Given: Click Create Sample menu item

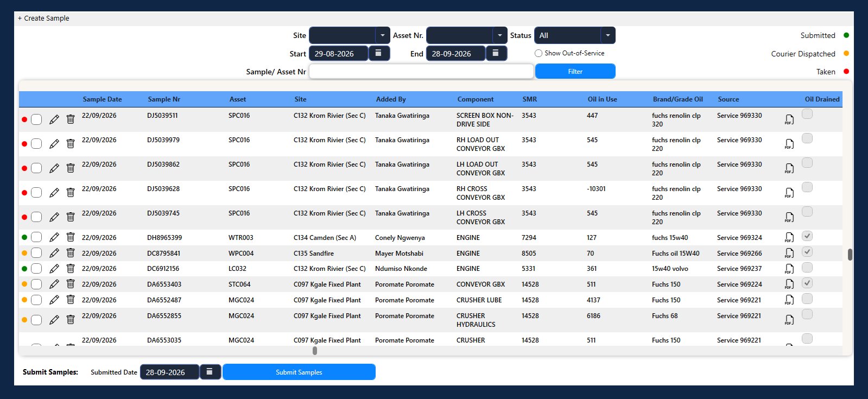Looking at the screenshot, I should click(x=43, y=18).
